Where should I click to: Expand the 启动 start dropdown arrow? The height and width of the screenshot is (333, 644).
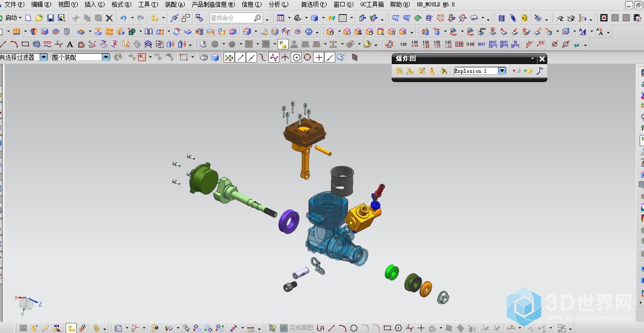tap(20, 18)
